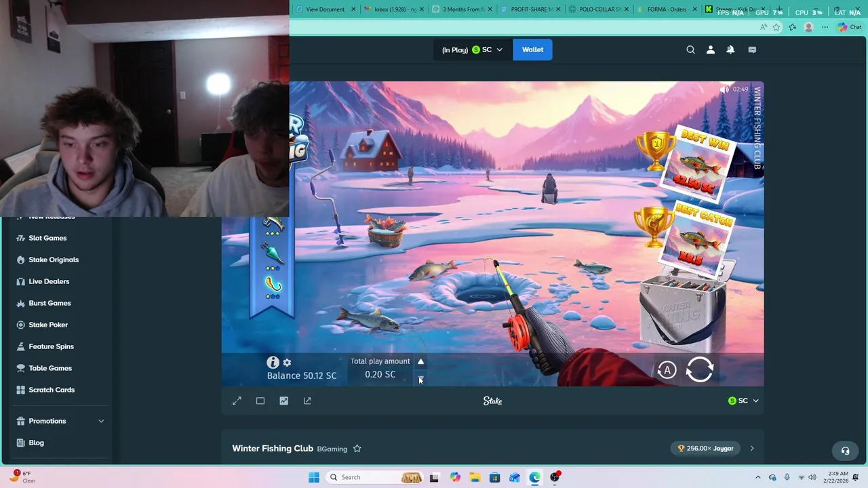Image resolution: width=868 pixels, height=488 pixels.
Task: Open browser Read Aloud icon
Action: click(764, 27)
